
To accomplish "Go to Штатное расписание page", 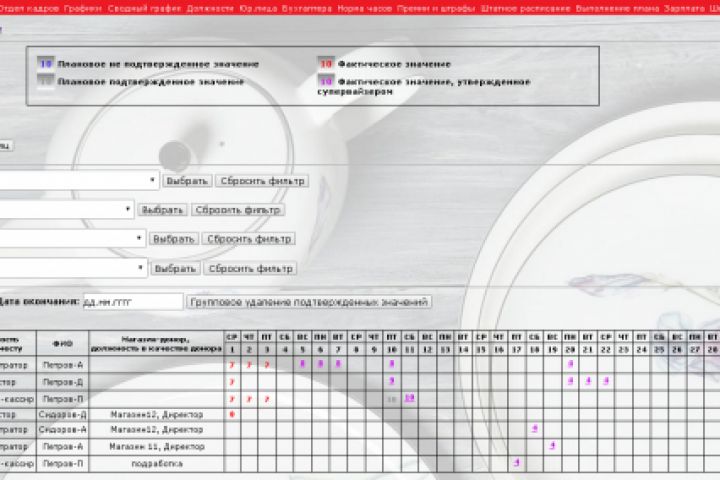I will click(525, 8).
